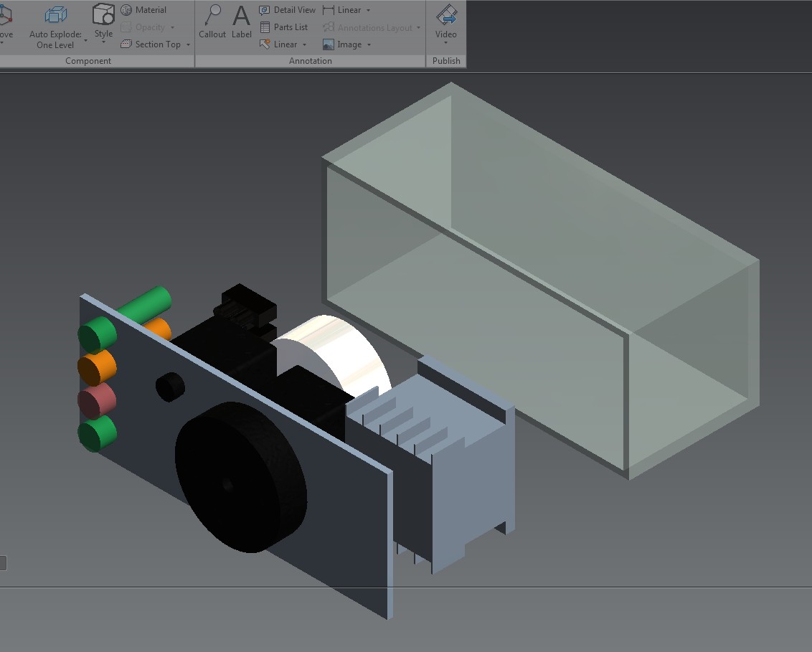812x652 pixels.
Task: Select the Section Top tool
Action: click(151, 44)
